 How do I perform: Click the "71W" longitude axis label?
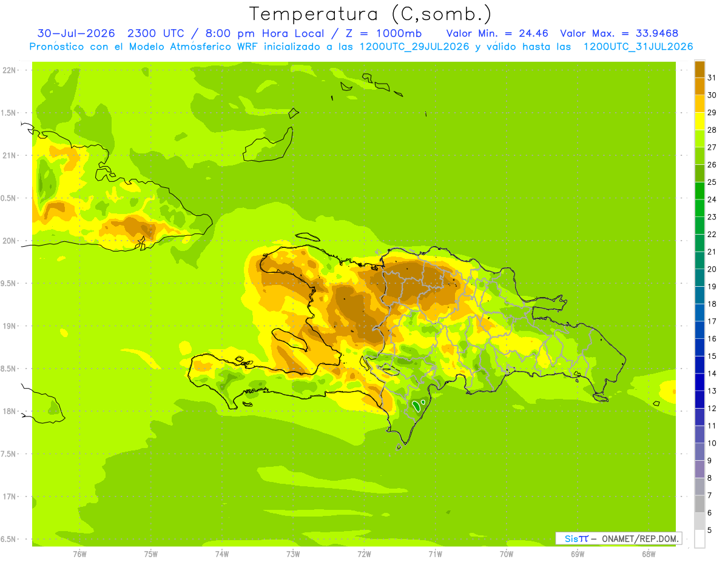click(435, 554)
